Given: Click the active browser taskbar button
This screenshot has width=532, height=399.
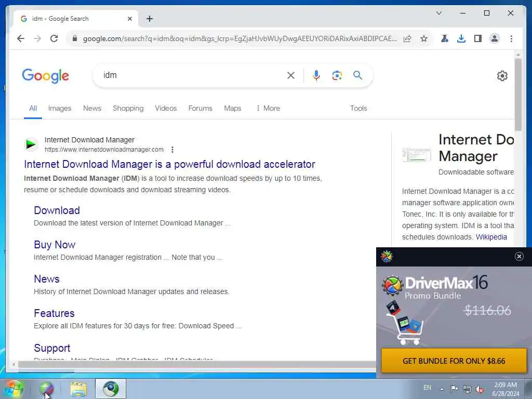Looking at the screenshot, I should coord(111,389).
